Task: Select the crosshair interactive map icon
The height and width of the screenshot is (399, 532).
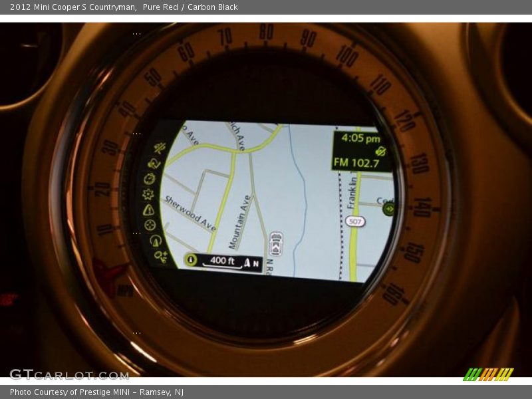Action: point(150,225)
